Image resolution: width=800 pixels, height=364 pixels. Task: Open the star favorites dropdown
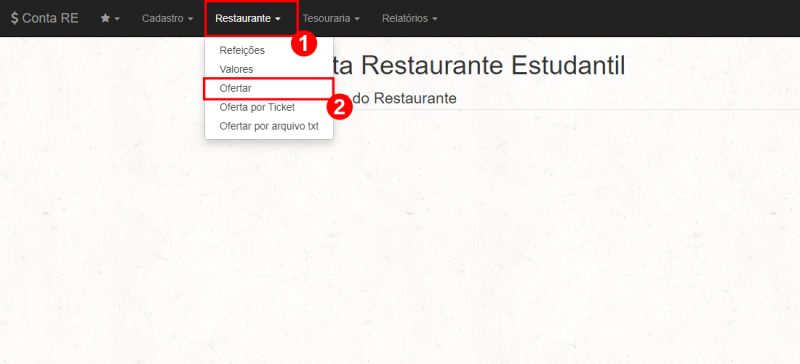(110, 18)
